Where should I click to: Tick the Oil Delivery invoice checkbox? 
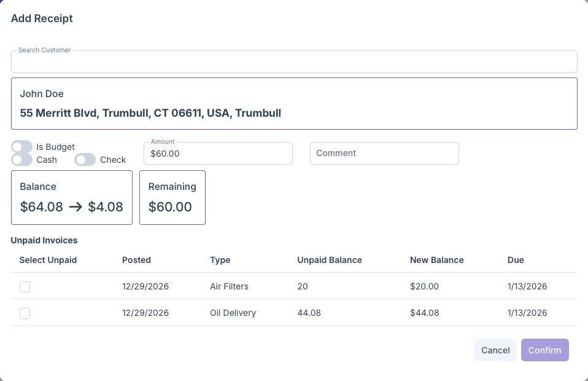25,313
